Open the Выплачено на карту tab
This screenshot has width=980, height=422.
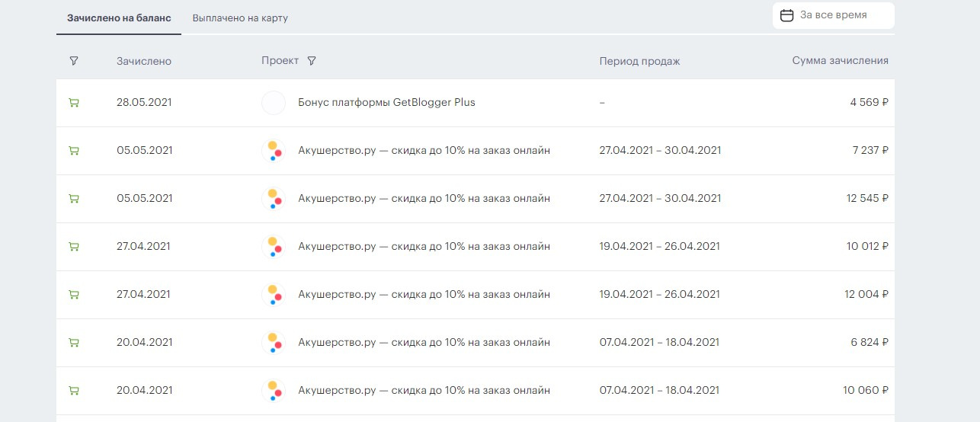tap(240, 18)
